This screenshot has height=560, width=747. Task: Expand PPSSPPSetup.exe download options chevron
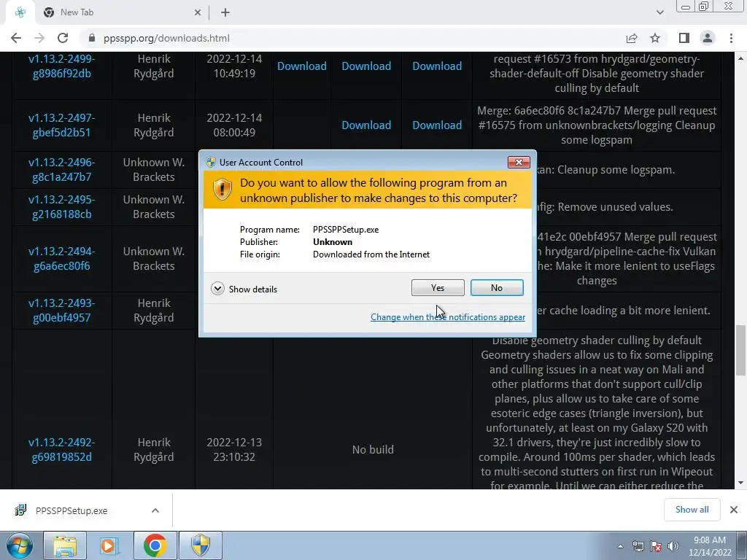tap(155, 510)
